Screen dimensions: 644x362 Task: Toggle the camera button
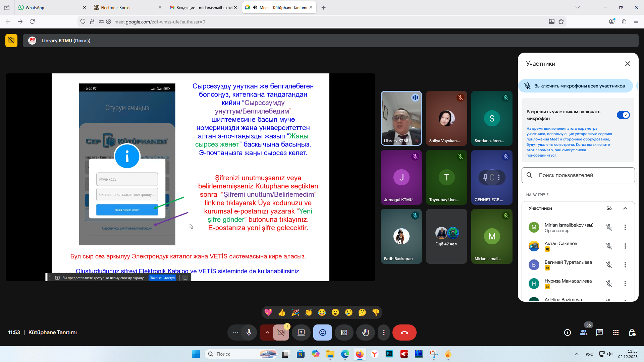coord(281,333)
